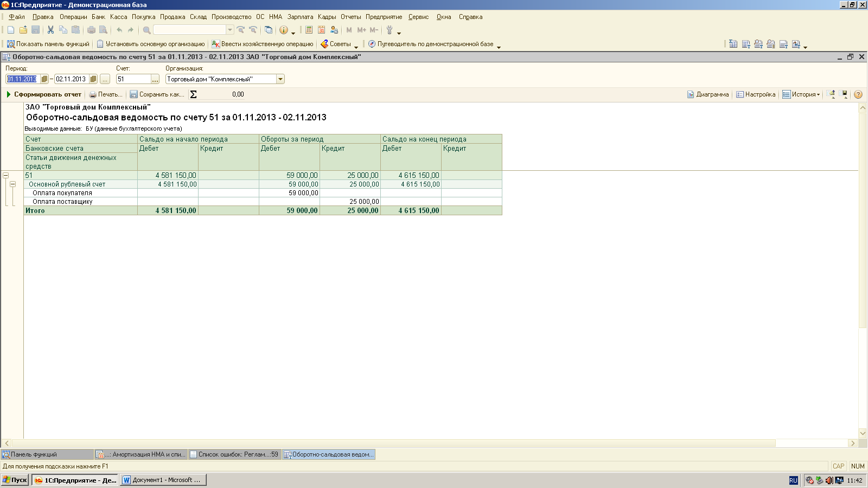Open the Операции menu
The width and height of the screenshot is (868, 488).
click(x=73, y=17)
